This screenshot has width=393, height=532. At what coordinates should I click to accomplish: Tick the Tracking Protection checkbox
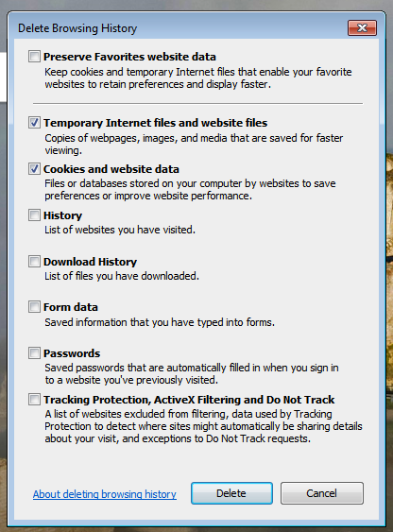[34, 400]
